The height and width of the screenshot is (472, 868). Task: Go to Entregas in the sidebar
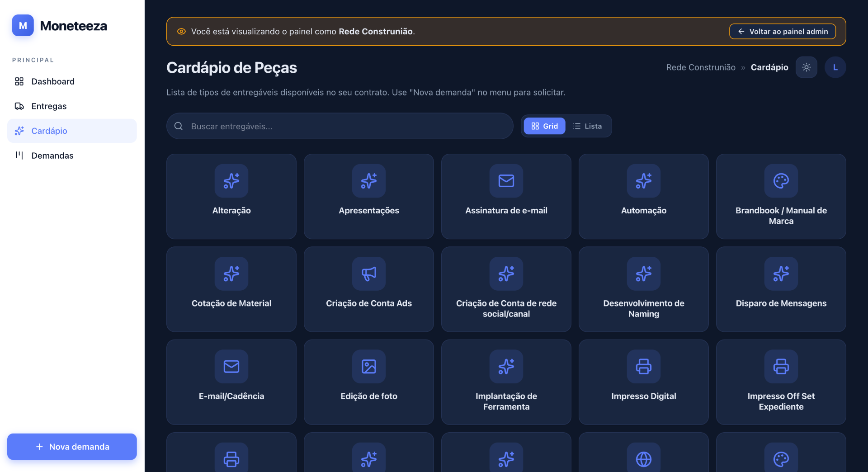[72, 106]
